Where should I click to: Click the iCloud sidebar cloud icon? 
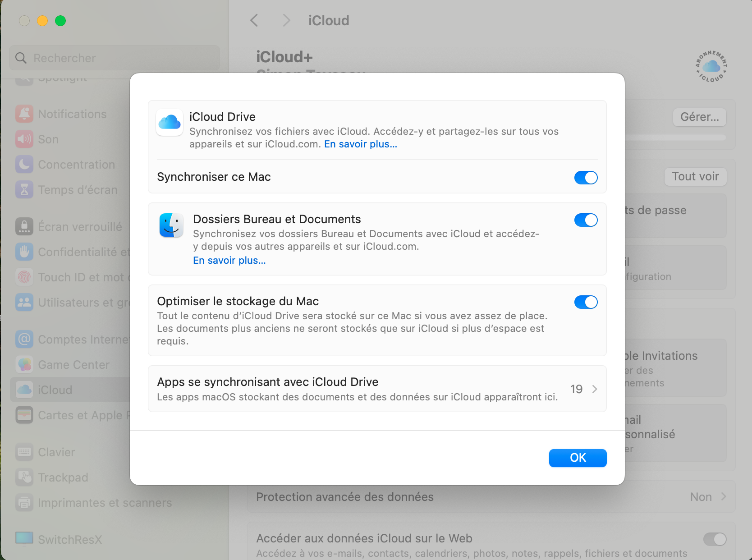pos(24,390)
